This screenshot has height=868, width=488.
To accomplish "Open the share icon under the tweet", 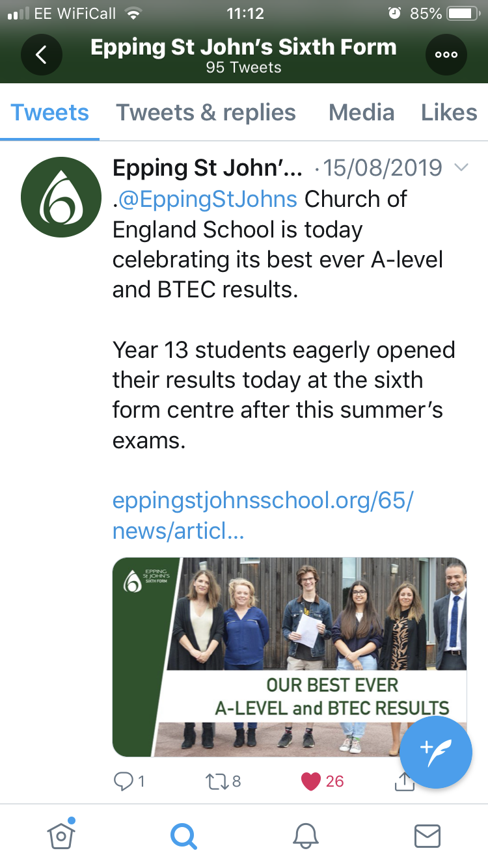I will [x=405, y=781].
